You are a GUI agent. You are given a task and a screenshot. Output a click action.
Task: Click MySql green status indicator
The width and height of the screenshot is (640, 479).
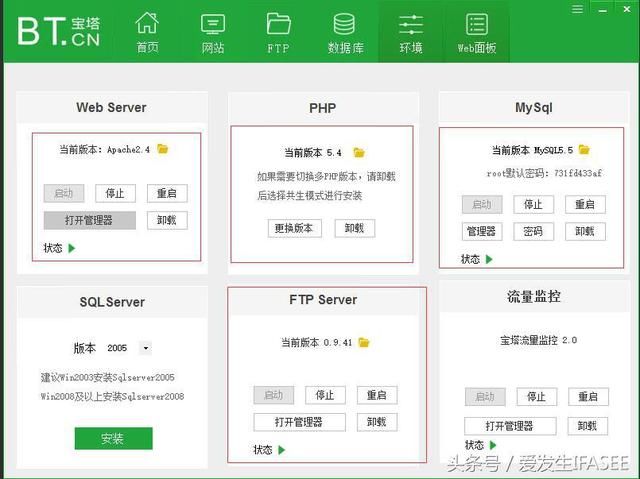[x=489, y=259]
